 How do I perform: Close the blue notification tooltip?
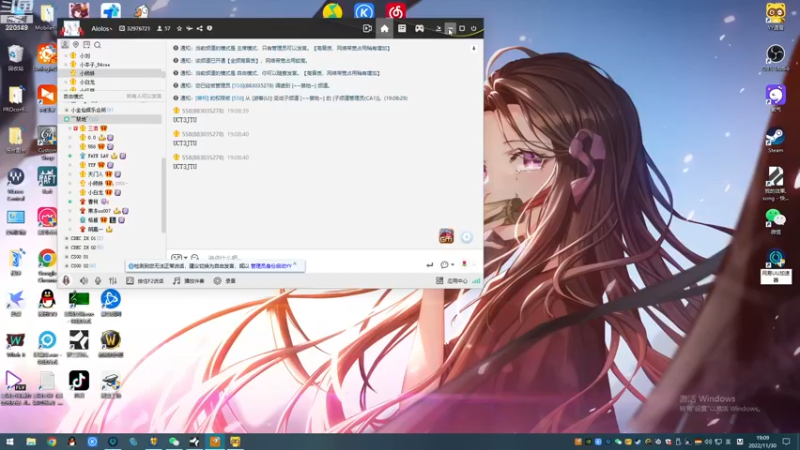click(295, 264)
